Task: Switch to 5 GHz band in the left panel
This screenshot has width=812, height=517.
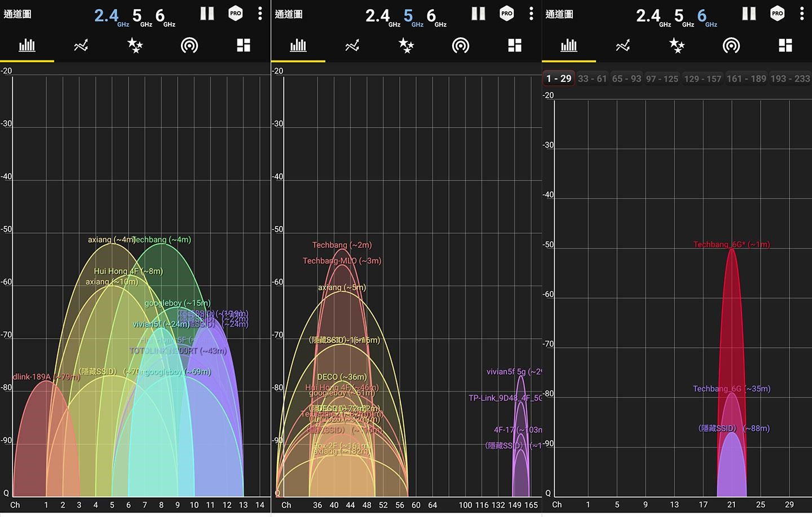Action: [139, 16]
